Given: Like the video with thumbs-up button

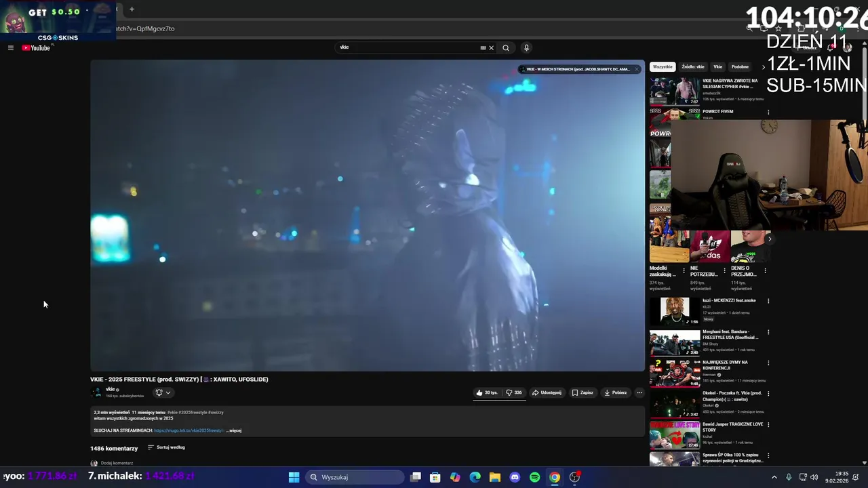Looking at the screenshot, I should click(487, 392).
